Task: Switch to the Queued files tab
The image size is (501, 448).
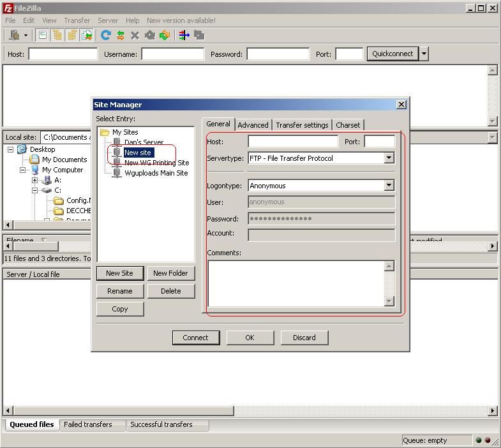Action: (x=32, y=424)
